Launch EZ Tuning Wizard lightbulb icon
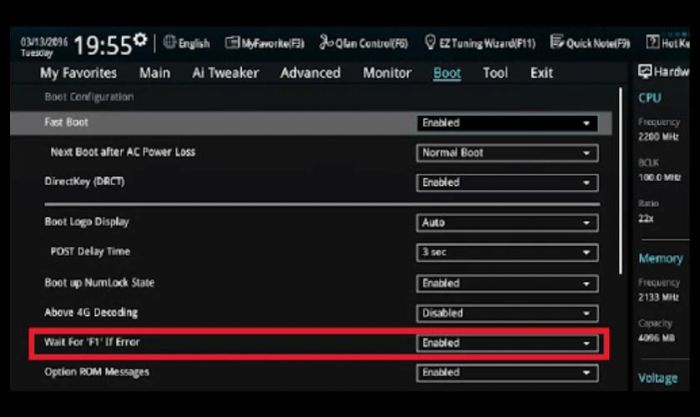This screenshot has width=700, height=417. [x=430, y=42]
